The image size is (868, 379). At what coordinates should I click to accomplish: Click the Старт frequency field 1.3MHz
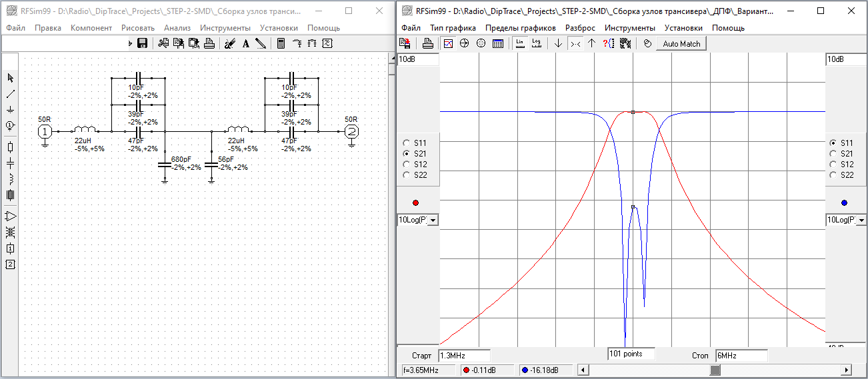coord(464,356)
